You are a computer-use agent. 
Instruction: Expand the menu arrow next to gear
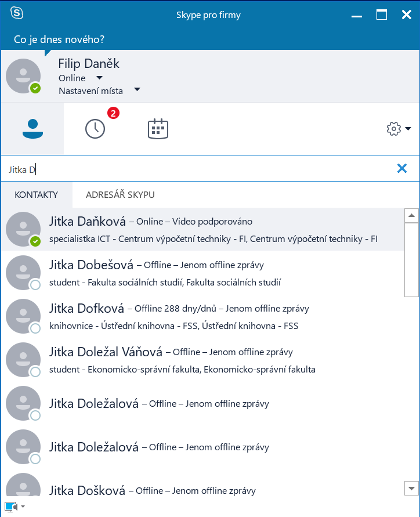pyautogui.click(x=408, y=129)
